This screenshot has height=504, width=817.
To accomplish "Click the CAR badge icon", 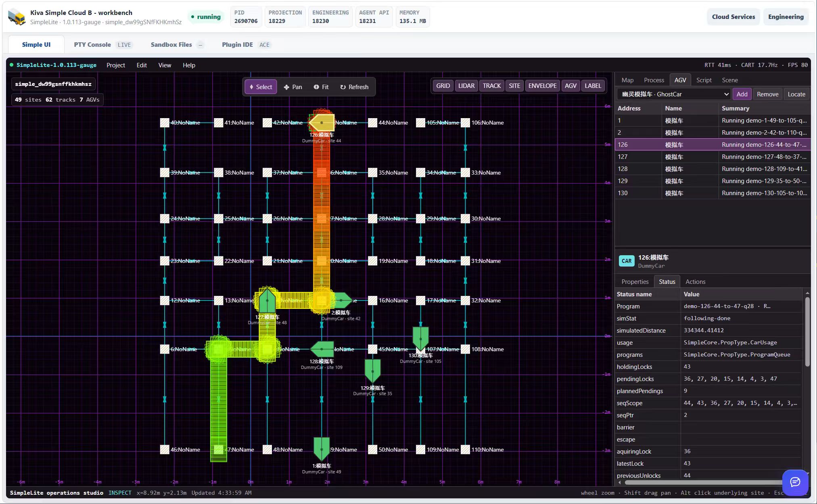I will (627, 261).
